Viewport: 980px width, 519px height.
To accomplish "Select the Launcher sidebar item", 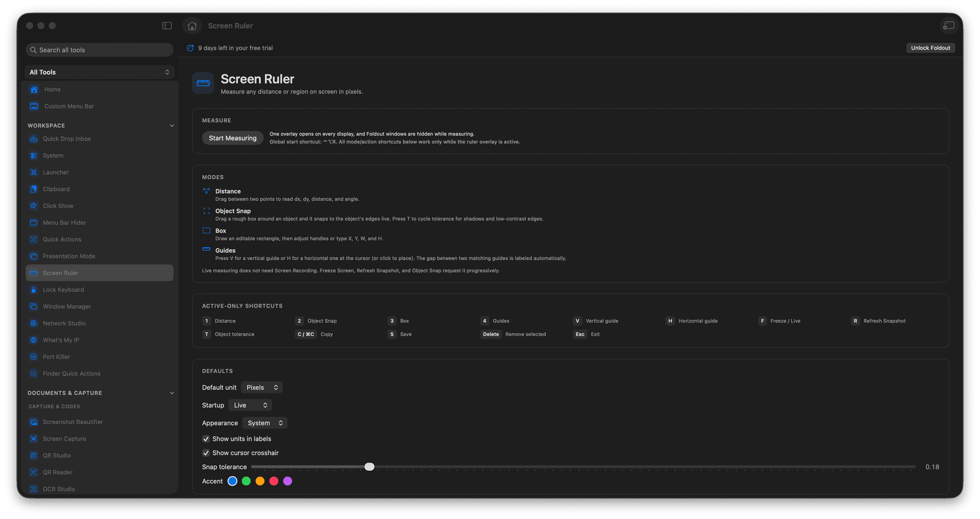I will tap(100, 173).
